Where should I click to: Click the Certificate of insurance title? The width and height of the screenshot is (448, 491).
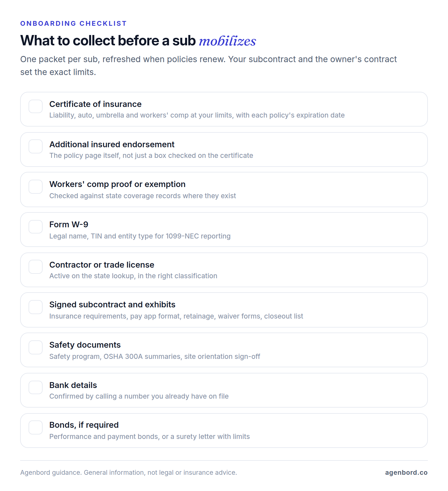pos(95,104)
